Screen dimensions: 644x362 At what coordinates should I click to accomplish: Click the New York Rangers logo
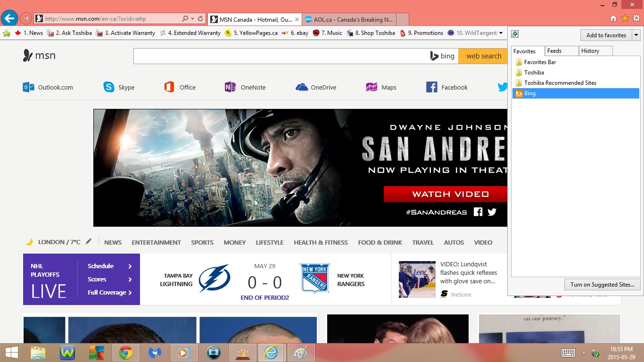point(315,278)
